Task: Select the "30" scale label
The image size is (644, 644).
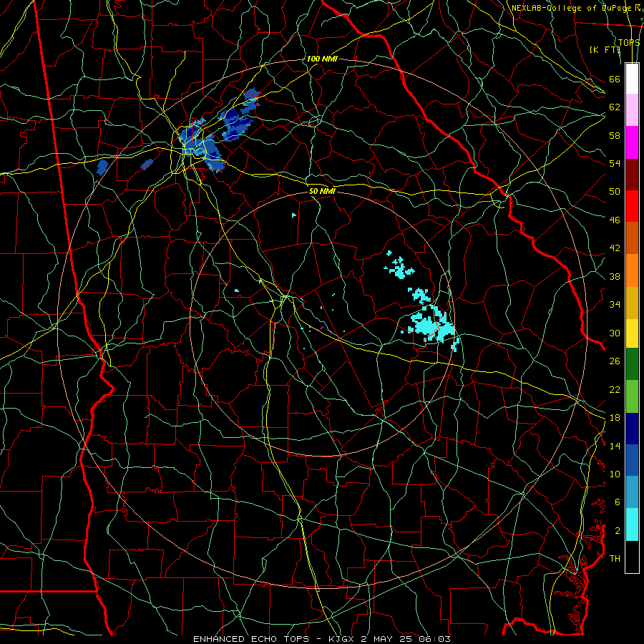Action: click(615, 333)
